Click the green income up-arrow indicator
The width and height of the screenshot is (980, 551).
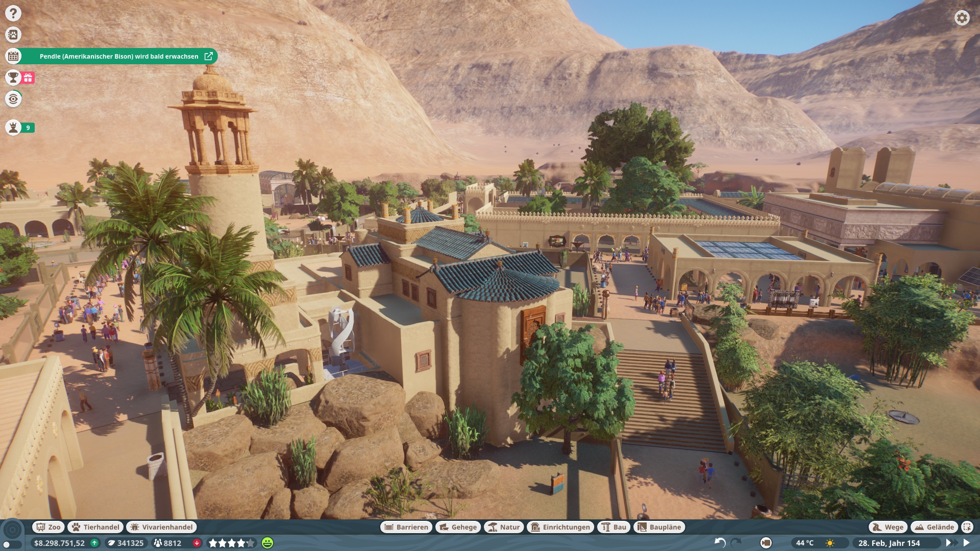pyautogui.click(x=94, y=543)
